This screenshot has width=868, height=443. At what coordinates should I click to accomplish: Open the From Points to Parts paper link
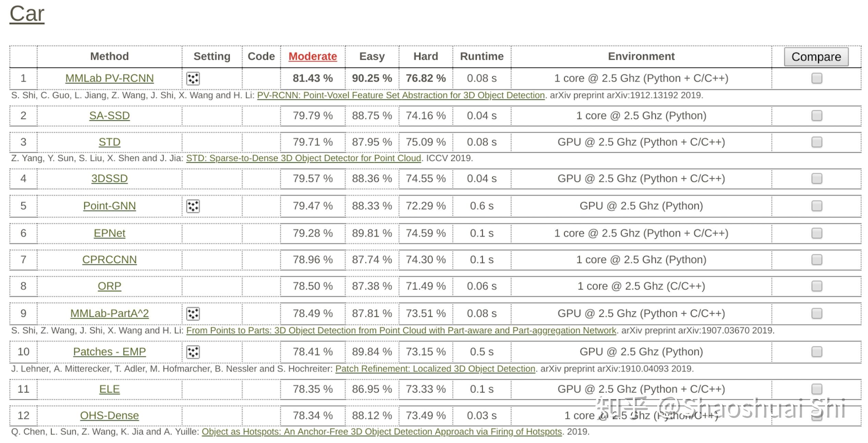pos(401,331)
